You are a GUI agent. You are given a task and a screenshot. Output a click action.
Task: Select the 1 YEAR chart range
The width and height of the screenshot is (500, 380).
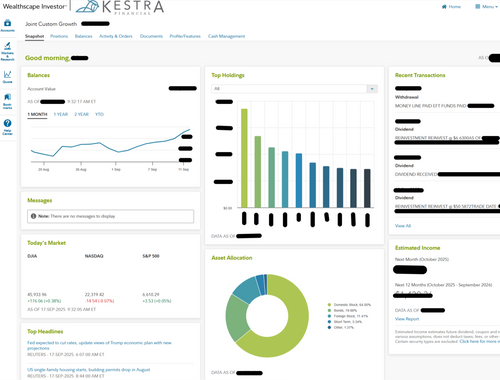(61, 114)
